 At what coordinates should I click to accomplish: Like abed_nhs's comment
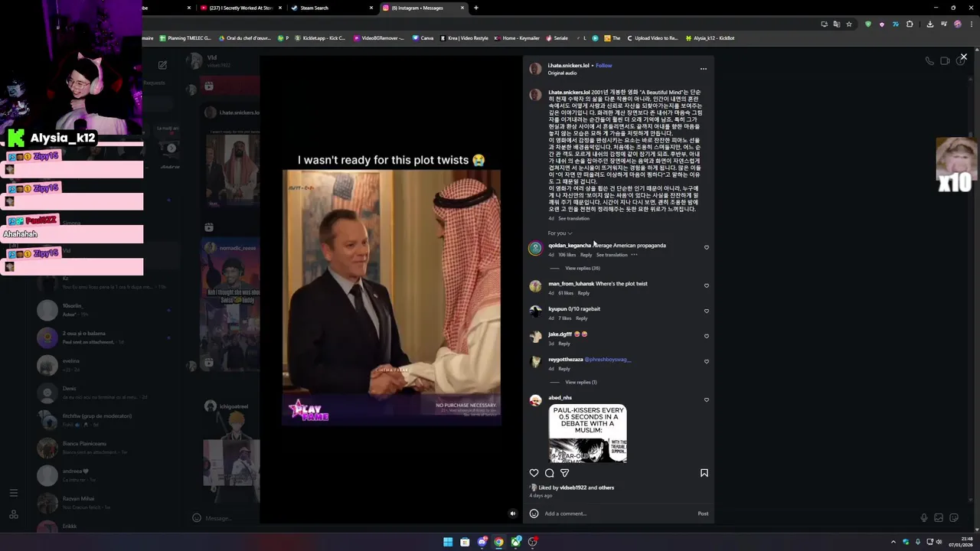click(707, 399)
